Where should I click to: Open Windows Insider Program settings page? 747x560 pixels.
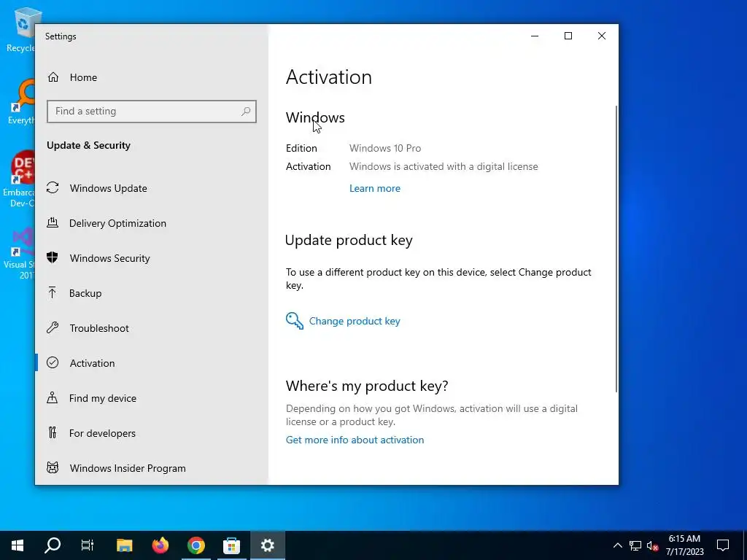(x=152, y=468)
